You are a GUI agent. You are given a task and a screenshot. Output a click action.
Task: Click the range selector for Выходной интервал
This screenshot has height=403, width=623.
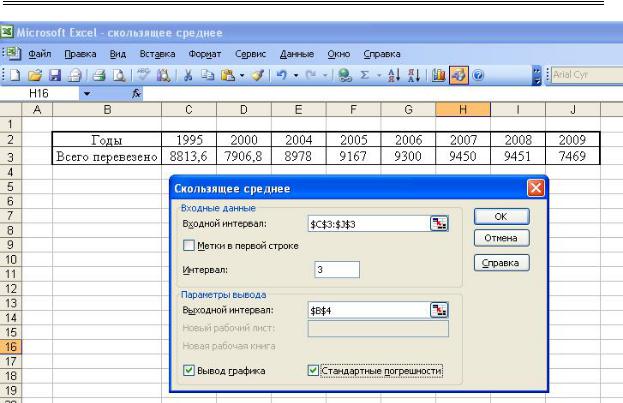tap(439, 310)
